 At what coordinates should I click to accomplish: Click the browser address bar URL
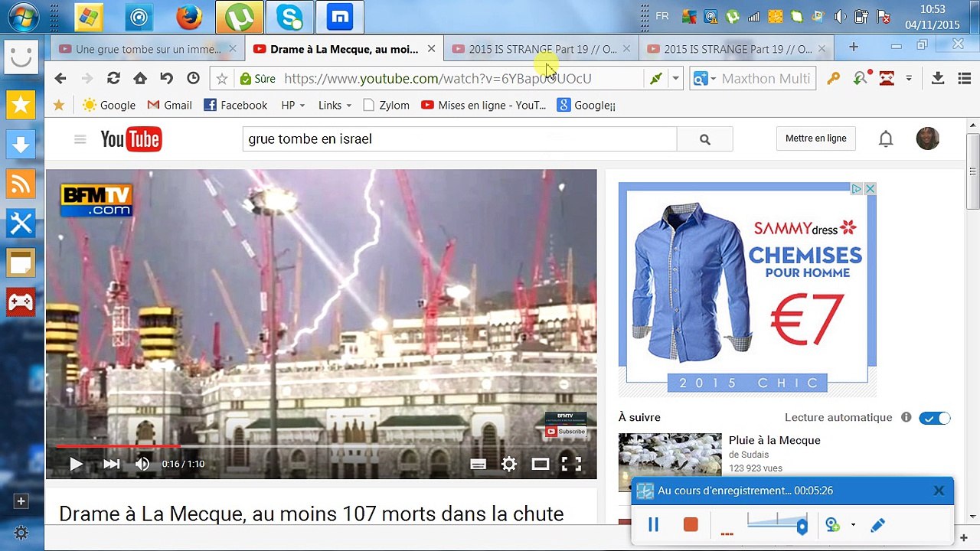[x=437, y=78]
